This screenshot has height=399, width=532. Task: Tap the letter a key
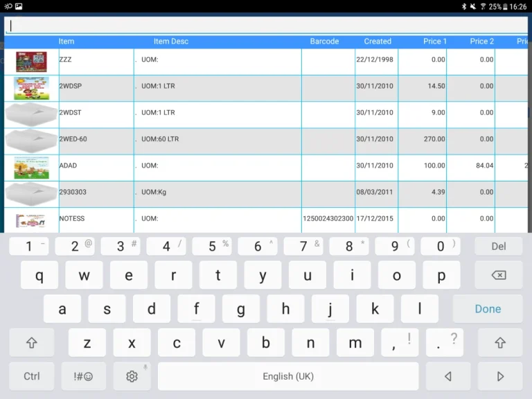(x=62, y=309)
